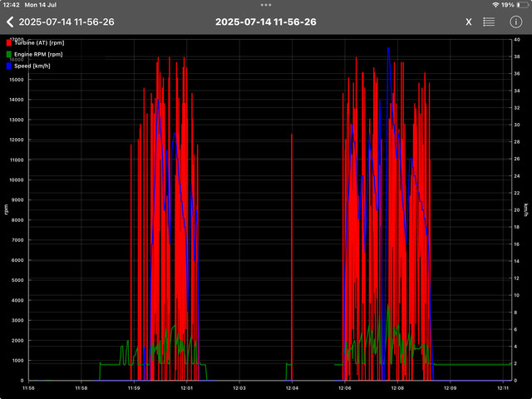Viewport: 532px width, 399px height.
Task: Select the Engine RPM [rpm] legend label
Action: pyautogui.click(x=38, y=54)
